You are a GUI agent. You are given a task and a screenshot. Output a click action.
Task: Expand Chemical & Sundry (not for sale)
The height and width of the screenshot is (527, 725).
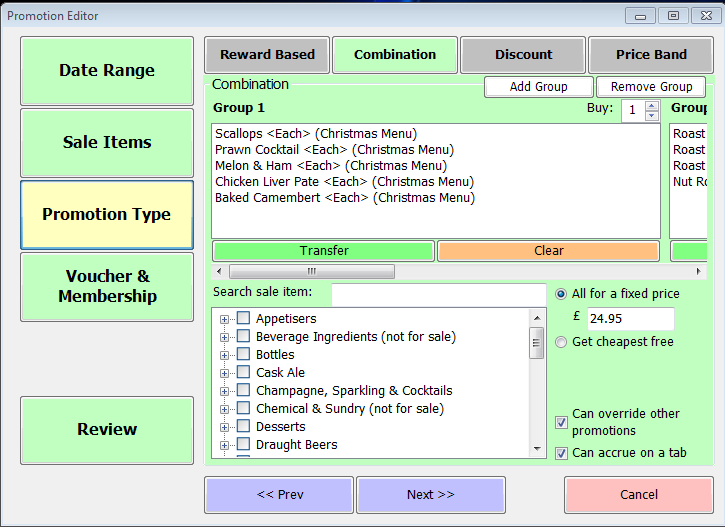224,410
